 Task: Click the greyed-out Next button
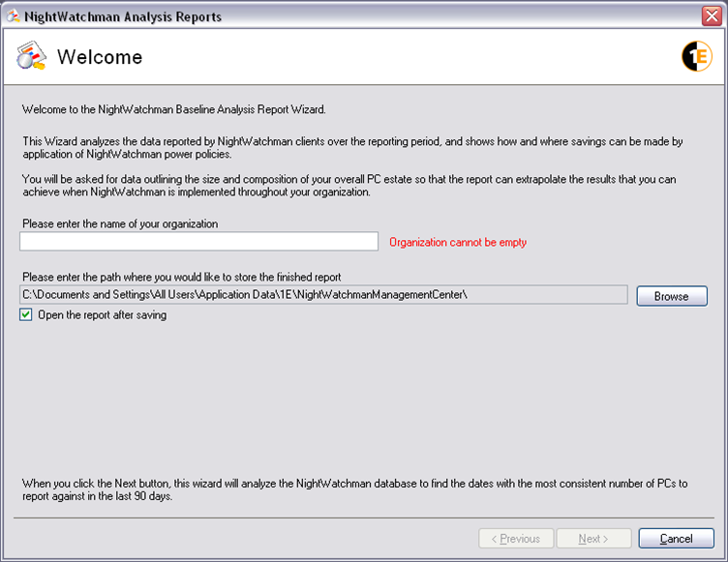[594, 539]
